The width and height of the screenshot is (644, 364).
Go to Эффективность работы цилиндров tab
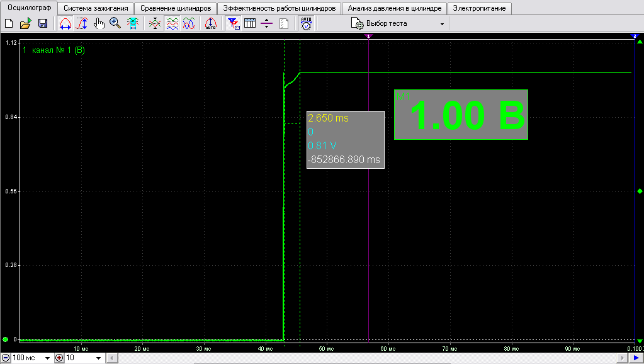click(x=280, y=8)
